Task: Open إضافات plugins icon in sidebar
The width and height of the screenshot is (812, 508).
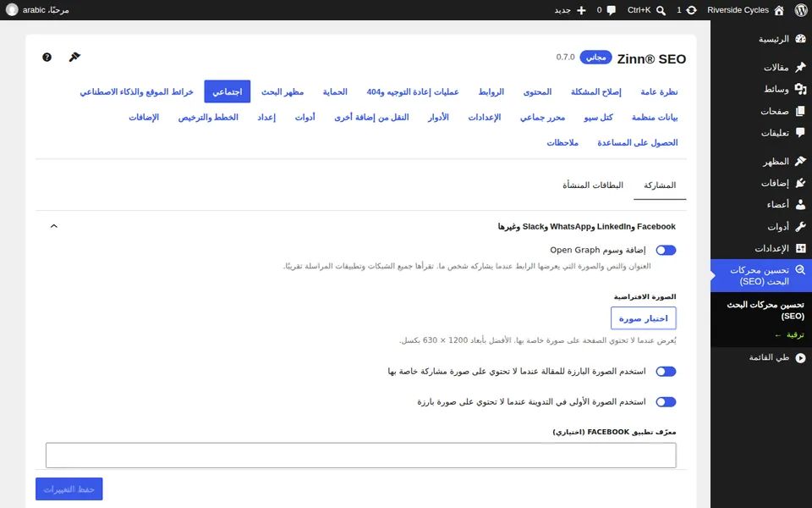Action: [801, 183]
